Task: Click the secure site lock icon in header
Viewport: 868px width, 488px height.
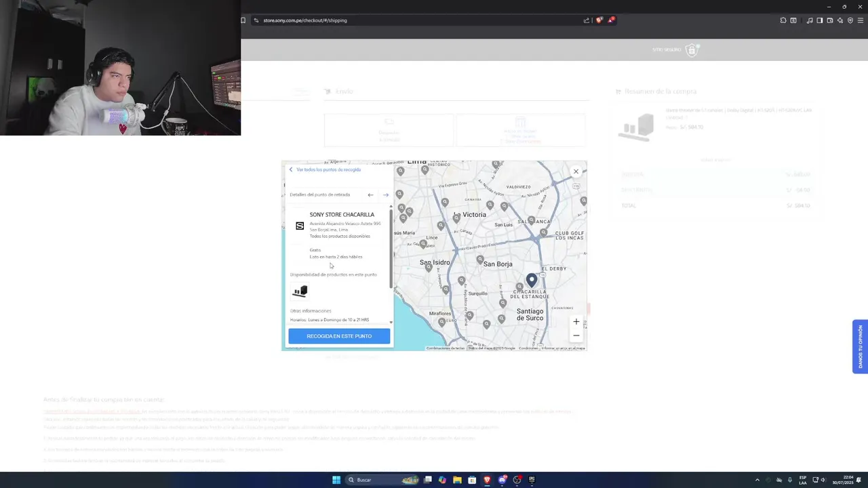Action: (x=691, y=49)
